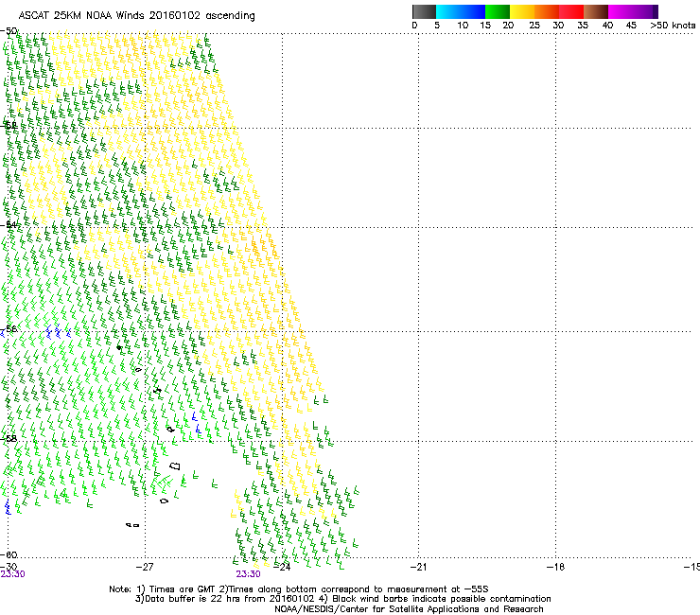Click the 'NOAA/NESDIS/Center for Satellite Applications and Research' credit

click(x=409, y=609)
